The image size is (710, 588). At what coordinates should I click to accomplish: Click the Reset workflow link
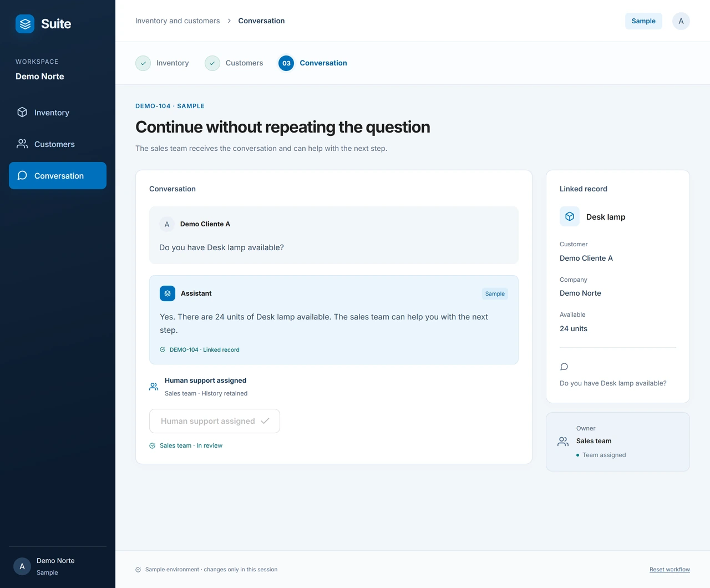(x=670, y=570)
